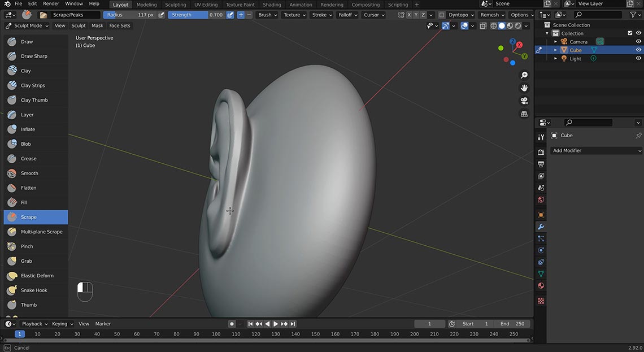
Task: Open the Playback menu button
Action: [x=34, y=324]
